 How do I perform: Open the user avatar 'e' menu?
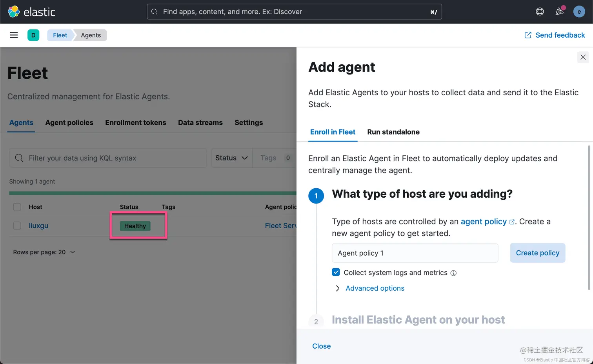tap(579, 12)
